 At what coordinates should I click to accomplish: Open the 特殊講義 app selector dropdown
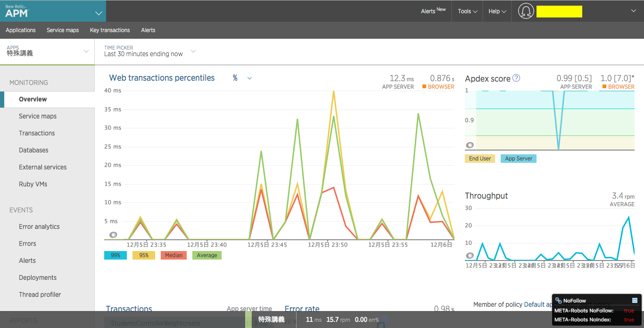point(47,51)
